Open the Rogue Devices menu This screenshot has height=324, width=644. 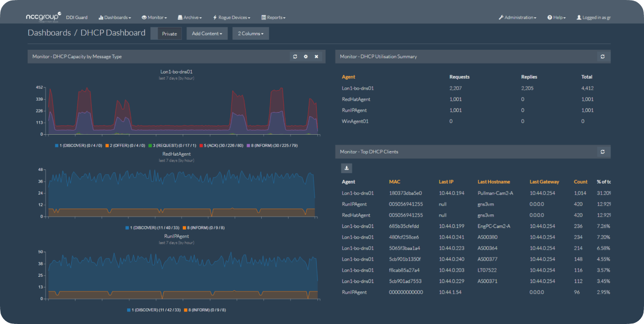click(231, 17)
